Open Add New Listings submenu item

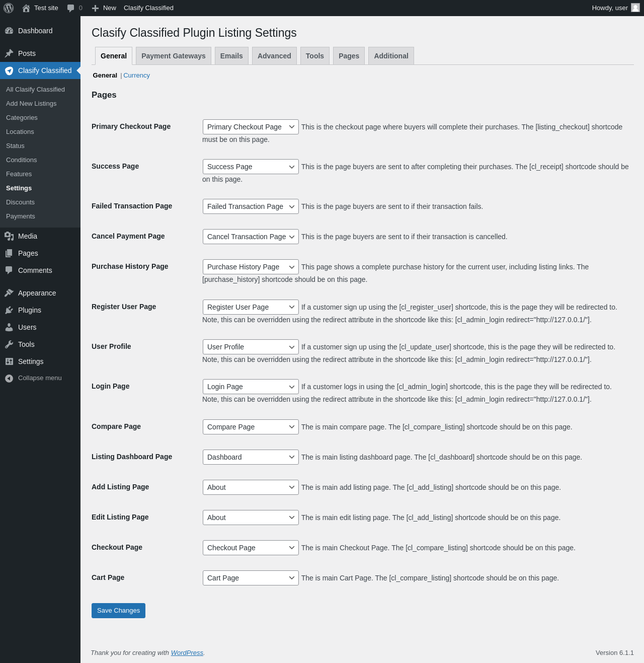[40, 104]
